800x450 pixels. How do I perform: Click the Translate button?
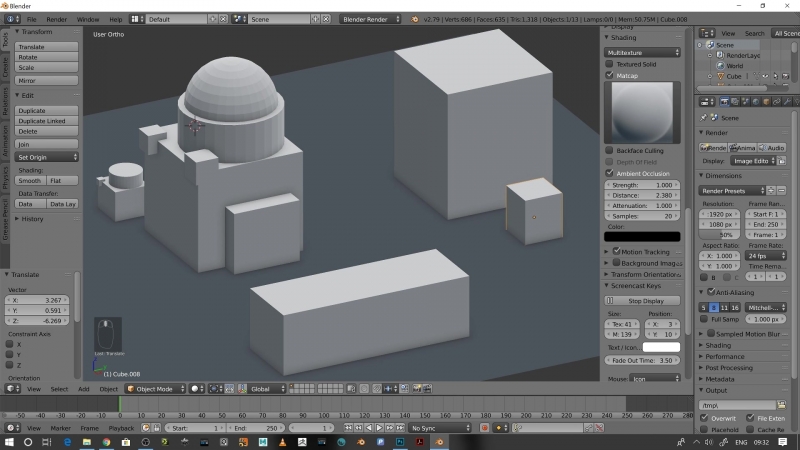[x=46, y=46]
